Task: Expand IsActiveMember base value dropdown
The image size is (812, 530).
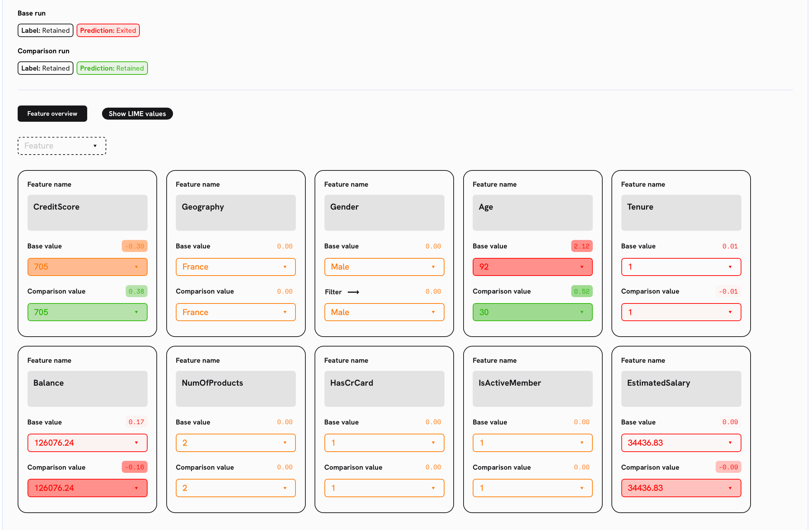Action: (532, 443)
